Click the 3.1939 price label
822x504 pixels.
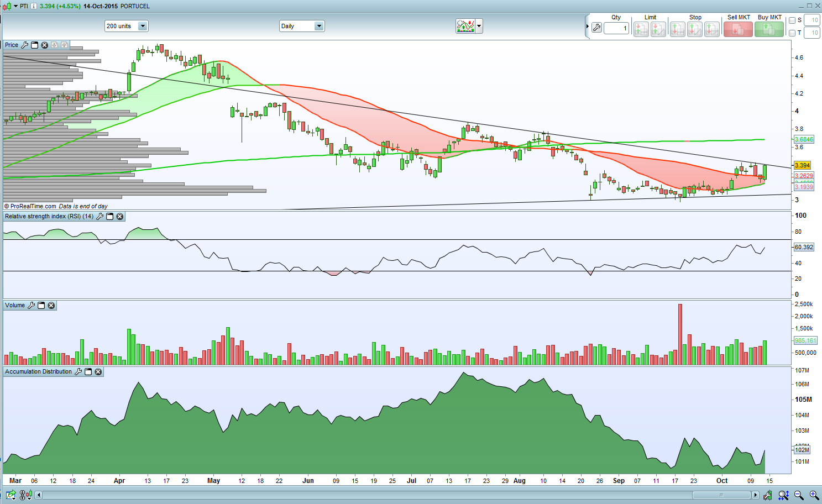[804, 187]
